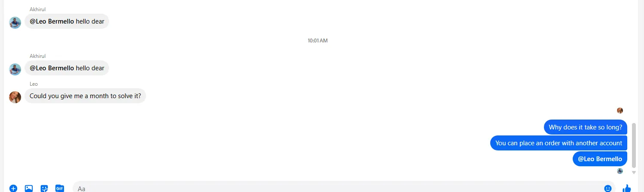The image size is (644, 192).
Task: Click Akhirul's avatar beside first message
Action: point(15,23)
